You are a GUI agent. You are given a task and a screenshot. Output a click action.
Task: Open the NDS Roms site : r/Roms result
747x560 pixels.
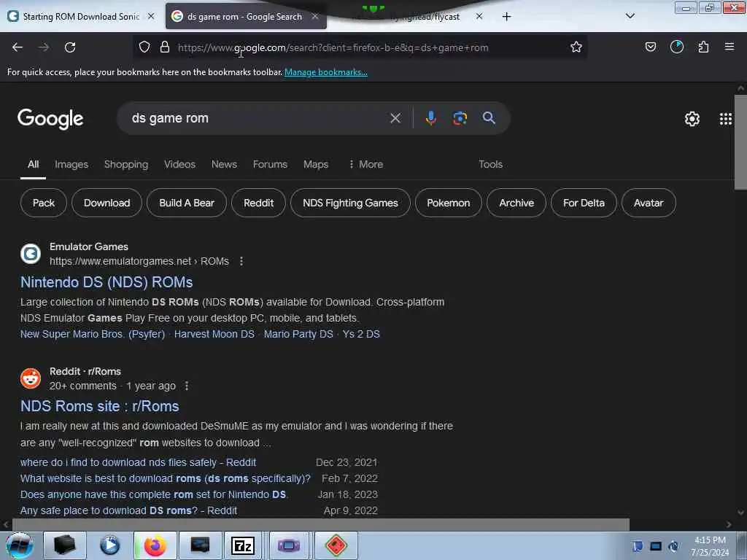pos(99,406)
